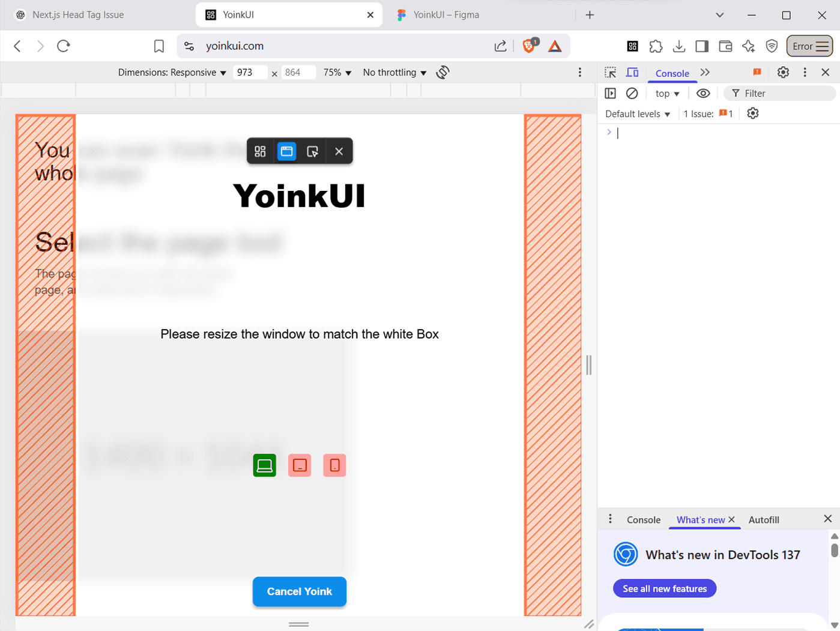View site information icon in address bar

(189, 46)
